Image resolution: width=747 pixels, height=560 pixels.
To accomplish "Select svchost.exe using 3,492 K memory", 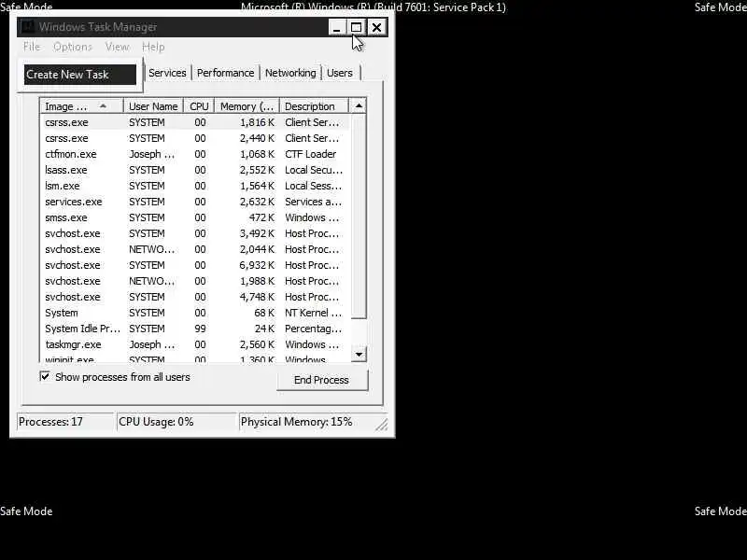I will click(x=195, y=233).
